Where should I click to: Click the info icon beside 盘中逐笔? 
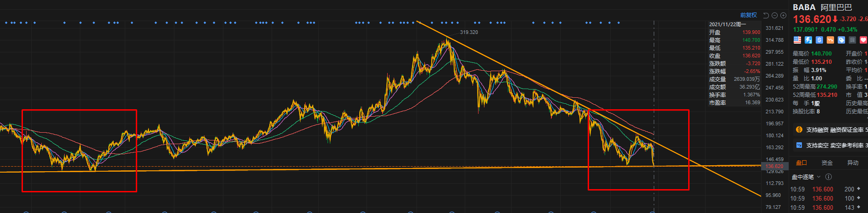tap(829, 177)
